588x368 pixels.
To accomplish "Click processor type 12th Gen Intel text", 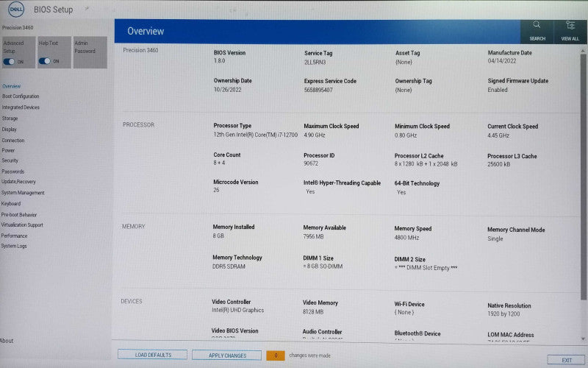I will click(x=255, y=135).
